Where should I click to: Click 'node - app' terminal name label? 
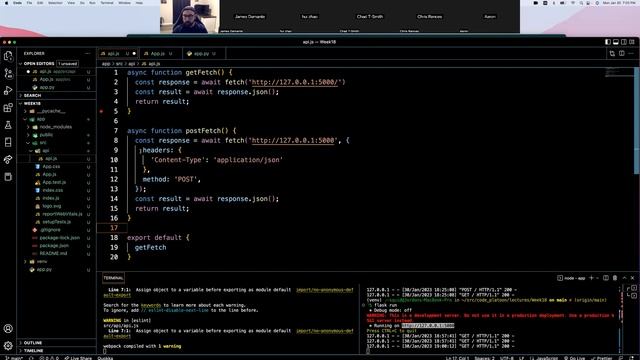point(574,278)
